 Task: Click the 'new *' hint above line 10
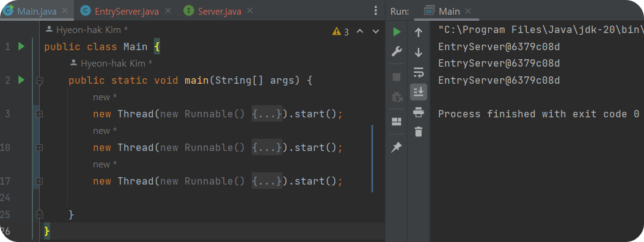point(105,131)
